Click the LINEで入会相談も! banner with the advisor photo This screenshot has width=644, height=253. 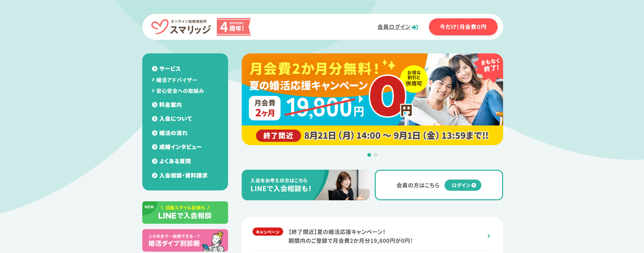pos(306,185)
